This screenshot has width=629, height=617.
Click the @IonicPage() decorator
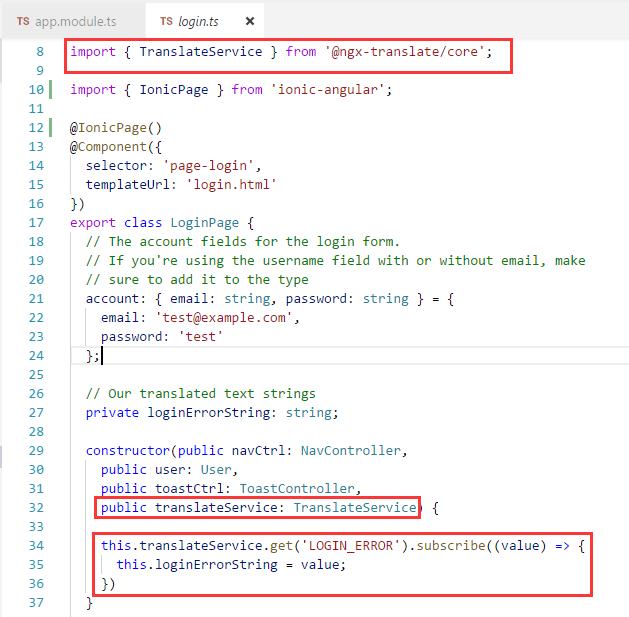point(116,128)
